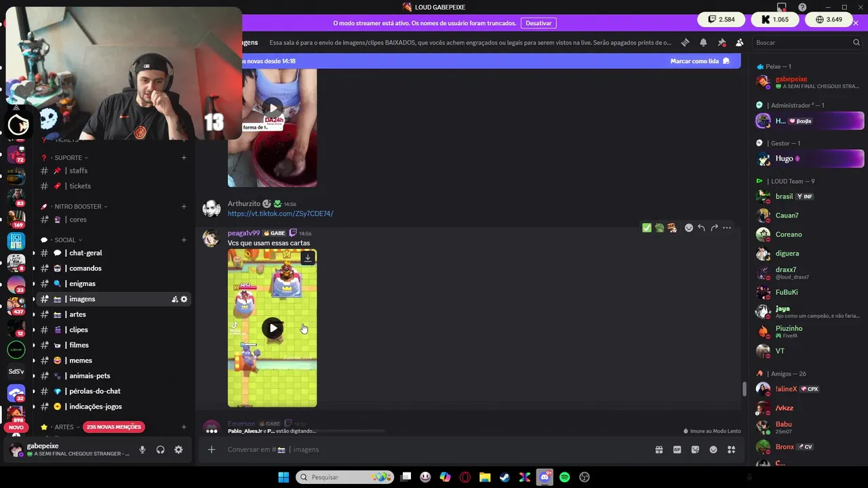Open add reaction emoji picker on message
This screenshot has width=868, height=488.
click(x=689, y=228)
